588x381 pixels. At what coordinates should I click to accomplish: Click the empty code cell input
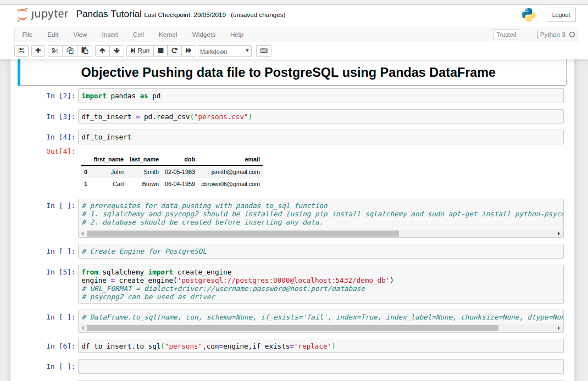pos(321,366)
